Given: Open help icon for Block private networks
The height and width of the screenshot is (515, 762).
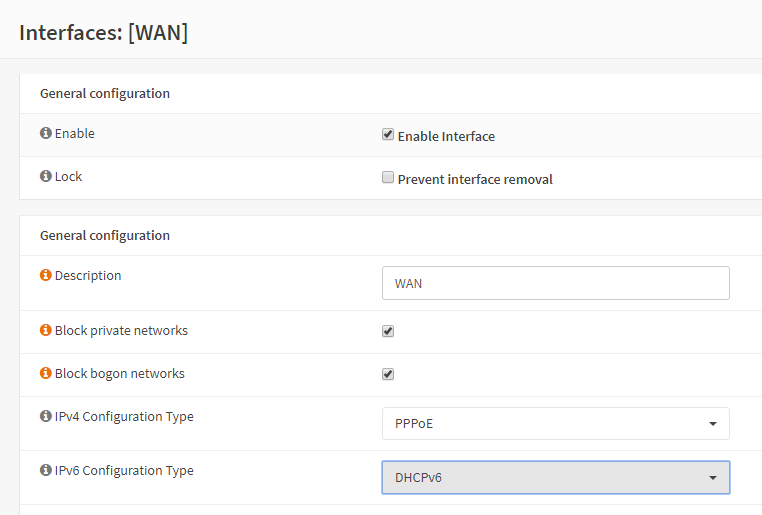Looking at the screenshot, I should tap(45, 330).
